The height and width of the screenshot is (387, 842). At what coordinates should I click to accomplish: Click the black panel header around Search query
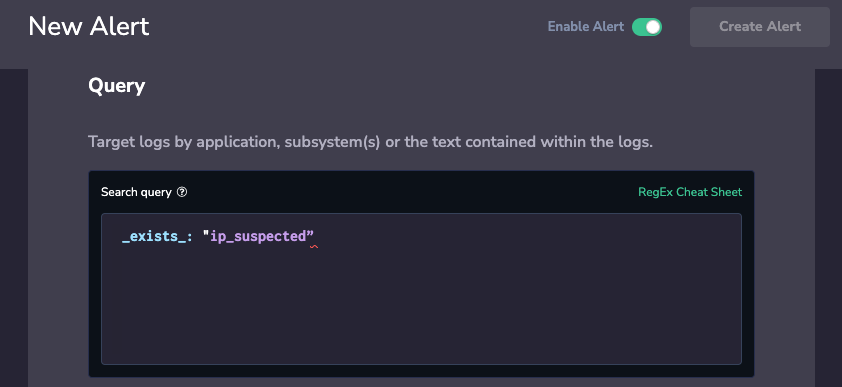point(421,192)
